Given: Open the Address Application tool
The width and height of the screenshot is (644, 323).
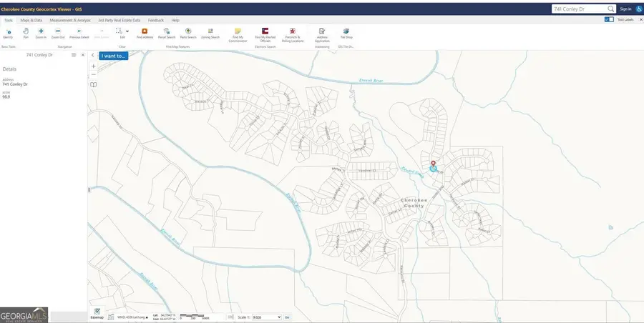Looking at the screenshot, I should click(322, 35).
